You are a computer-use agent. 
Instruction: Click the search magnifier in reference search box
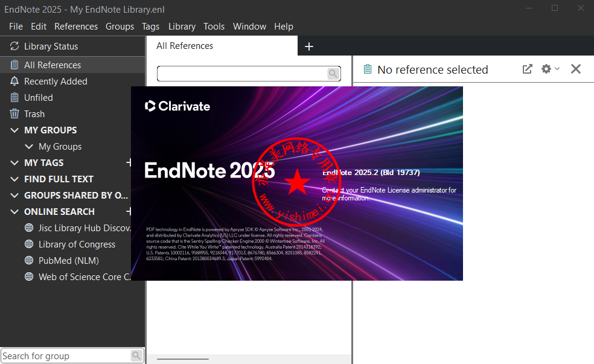pyautogui.click(x=333, y=74)
